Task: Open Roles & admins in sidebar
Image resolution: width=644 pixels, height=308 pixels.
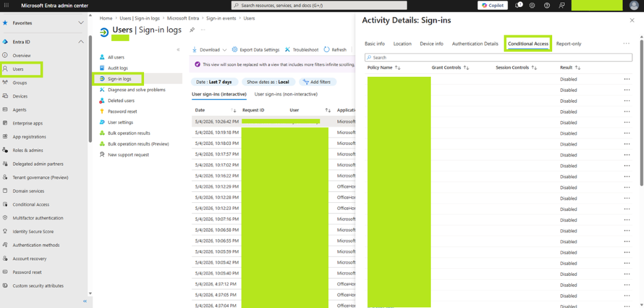Action: pyautogui.click(x=28, y=151)
